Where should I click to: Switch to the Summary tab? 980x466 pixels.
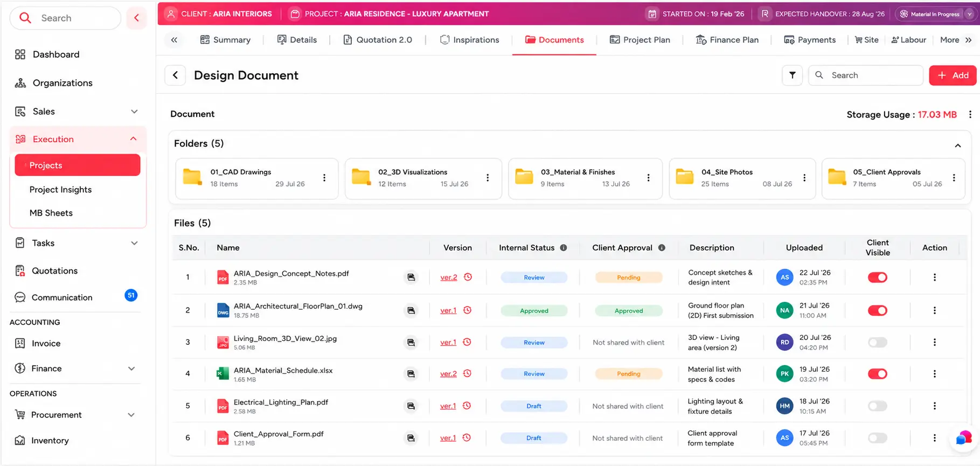tap(225, 40)
